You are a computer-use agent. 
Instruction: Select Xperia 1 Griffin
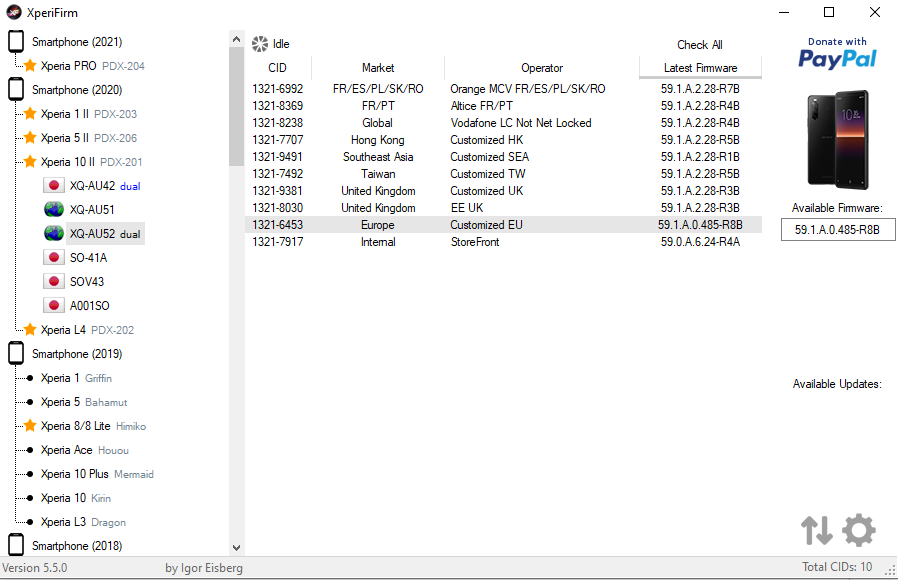pyautogui.click(x=76, y=378)
